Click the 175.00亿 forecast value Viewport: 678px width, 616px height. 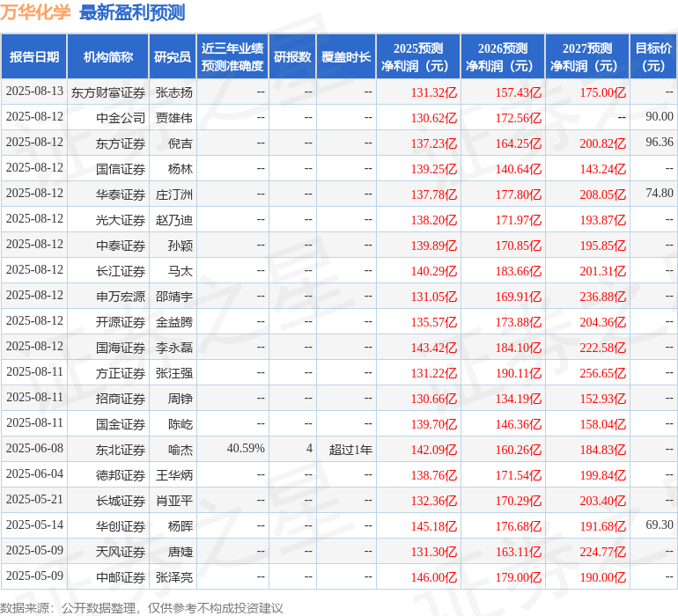click(x=603, y=92)
